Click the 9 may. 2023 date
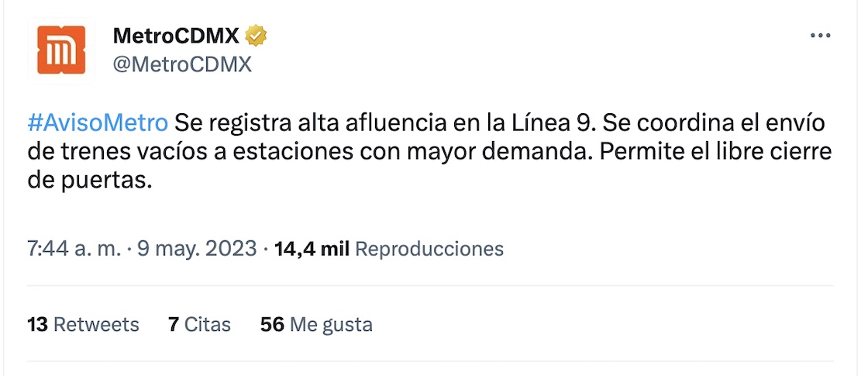Viewport: 868px width, 376px height. coord(197,249)
